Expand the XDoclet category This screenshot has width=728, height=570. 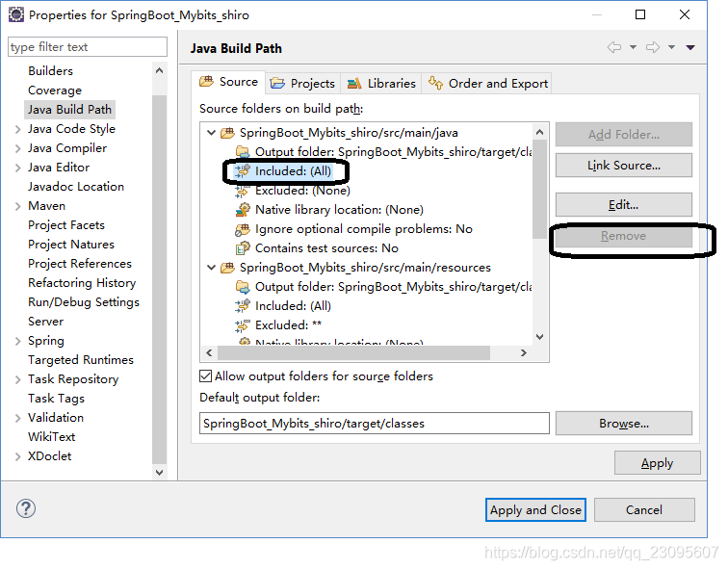[x=17, y=456]
